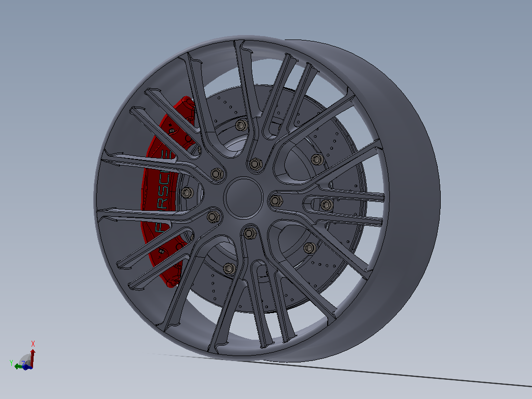Select the lug nut directly above the center cap
532x399 pixels.
click(256, 164)
